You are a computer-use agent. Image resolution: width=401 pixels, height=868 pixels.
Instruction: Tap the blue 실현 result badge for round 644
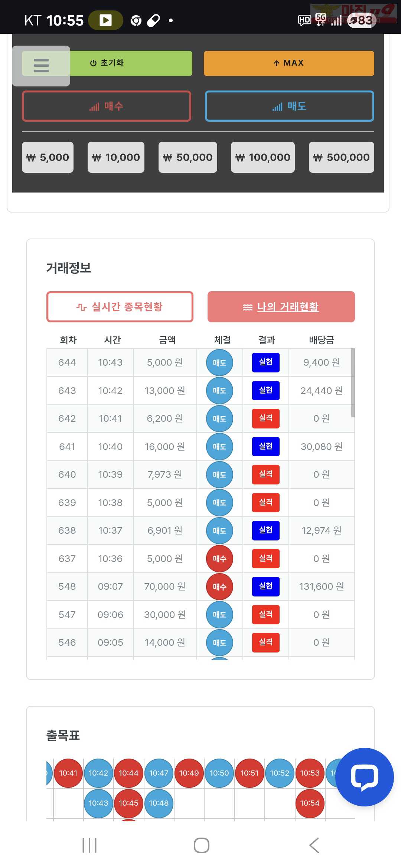(265, 362)
